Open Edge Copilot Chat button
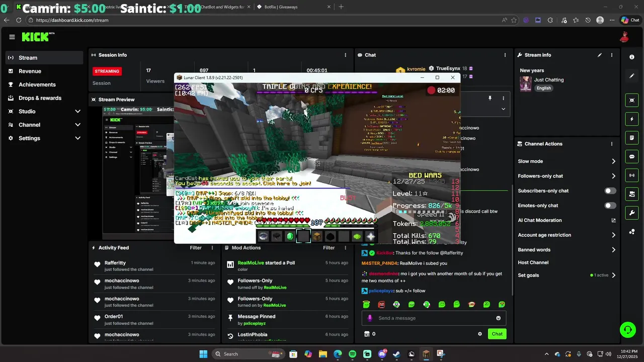The width and height of the screenshot is (644, 362). pyautogui.click(x=630, y=20)
